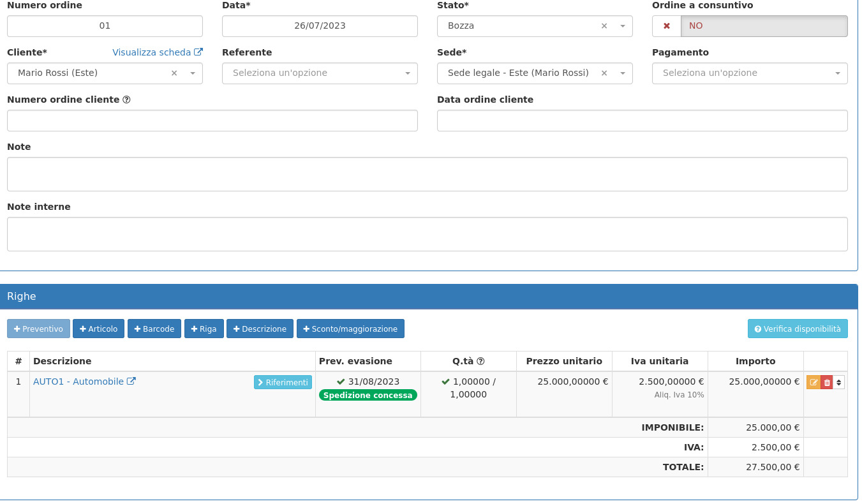Add a new Articolo row
The width and height of the screenshot is (862, 504).
coord(98,329)
